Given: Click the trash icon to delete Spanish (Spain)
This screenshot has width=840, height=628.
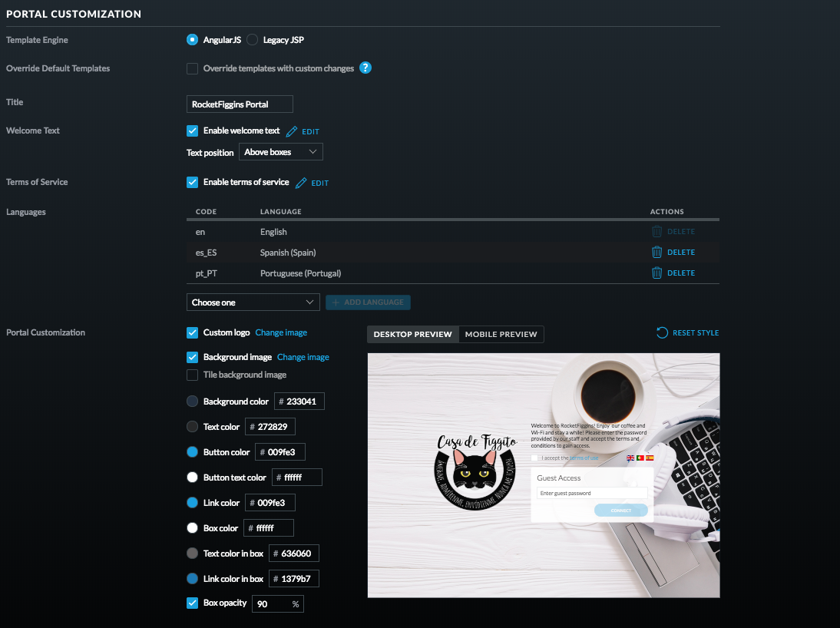Looking at the screenshot, I should click(x=658, y=252).
